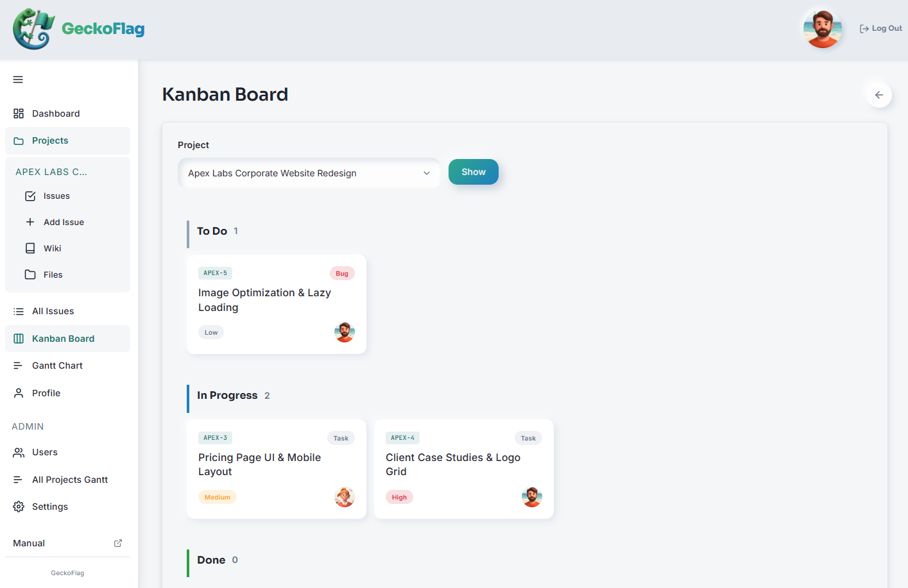
Task: Click the APEX-4 issue tag
Action: (x=402, y=438)
